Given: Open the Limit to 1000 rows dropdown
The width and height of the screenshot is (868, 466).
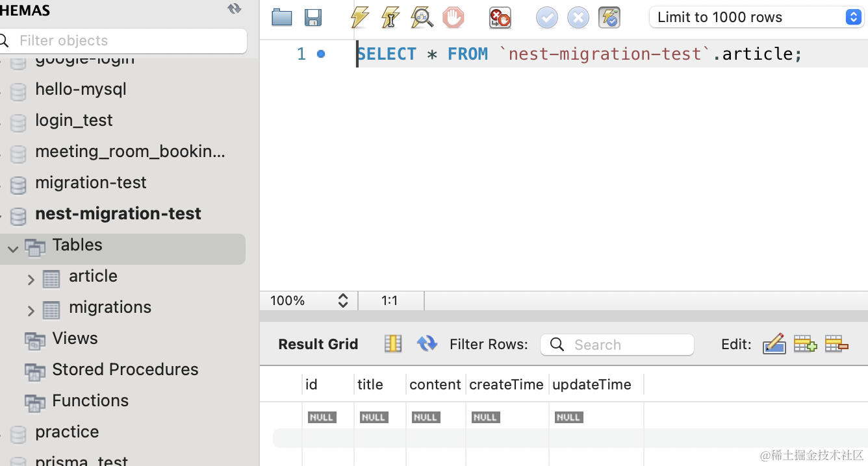Looking at the screenshot, I should (756, 18).
